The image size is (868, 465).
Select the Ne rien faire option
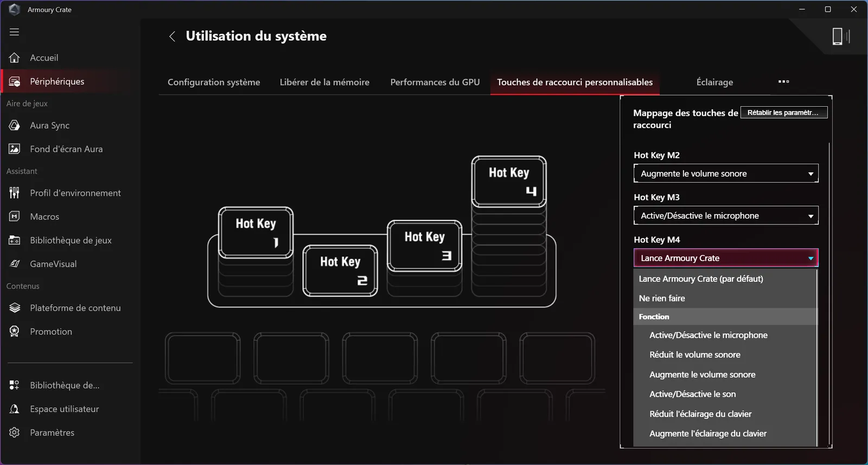pyautogui.click(x=662, y=298)
